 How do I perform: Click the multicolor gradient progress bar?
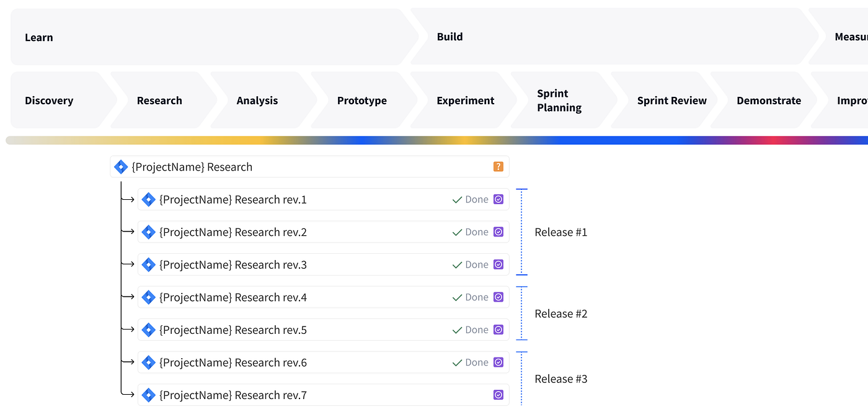[x=434, y=140]
